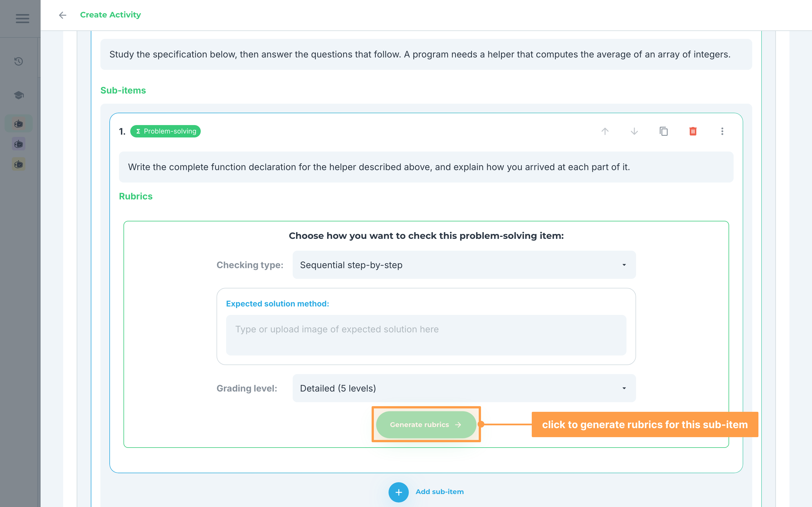Image resolution: width=812 pixels, height=507 pixels.
Task: Click the Add sub-item plus button
Action: 398,492
